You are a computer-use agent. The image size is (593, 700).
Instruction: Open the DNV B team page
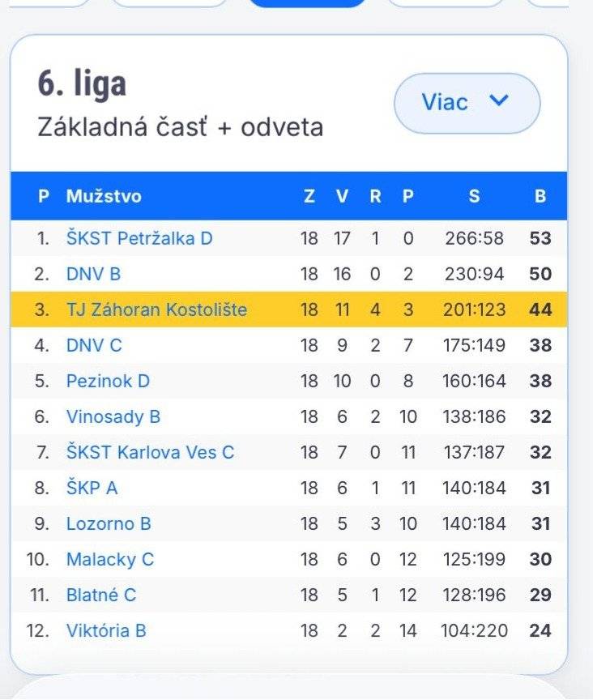pos(92,274)
